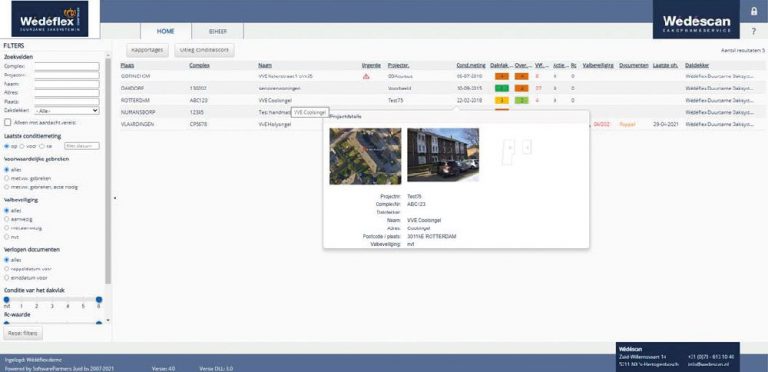Click light green Overig score in ROTTERDAM row
The width and height of the screenshot is (768, 372).
tap(522, 100)
